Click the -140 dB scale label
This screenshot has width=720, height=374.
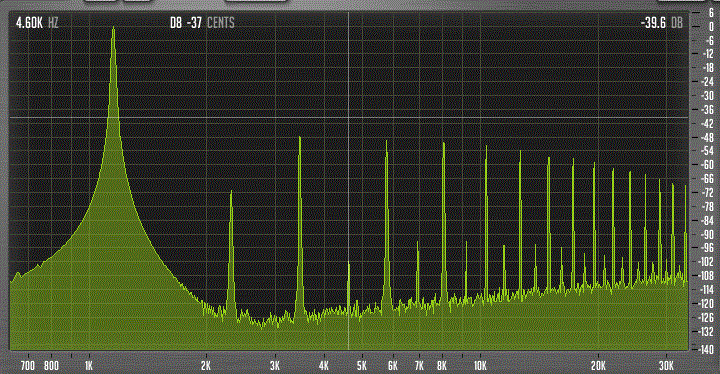[x=706, y=350]
